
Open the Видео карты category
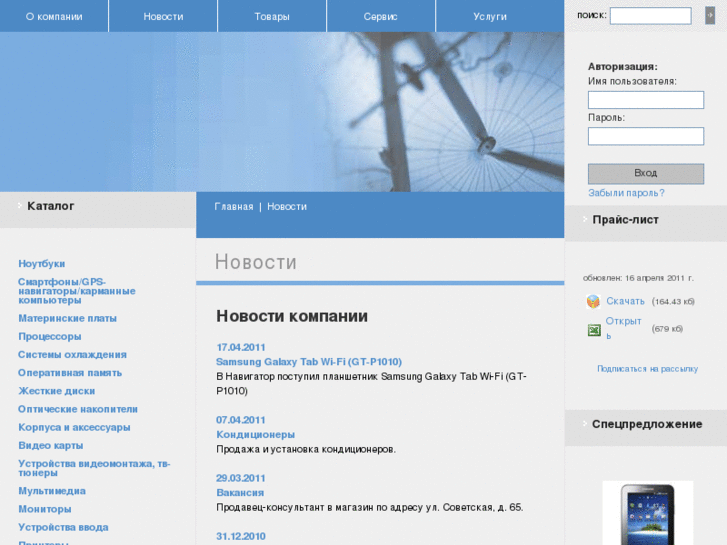click(x=51, y=445)
